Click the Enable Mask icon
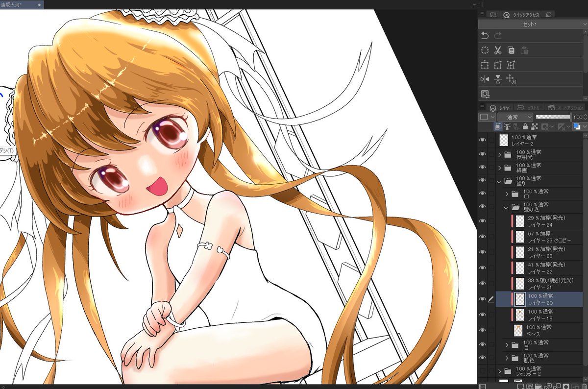The width and height of the screenshot is (588, 389). pos(545,126)
